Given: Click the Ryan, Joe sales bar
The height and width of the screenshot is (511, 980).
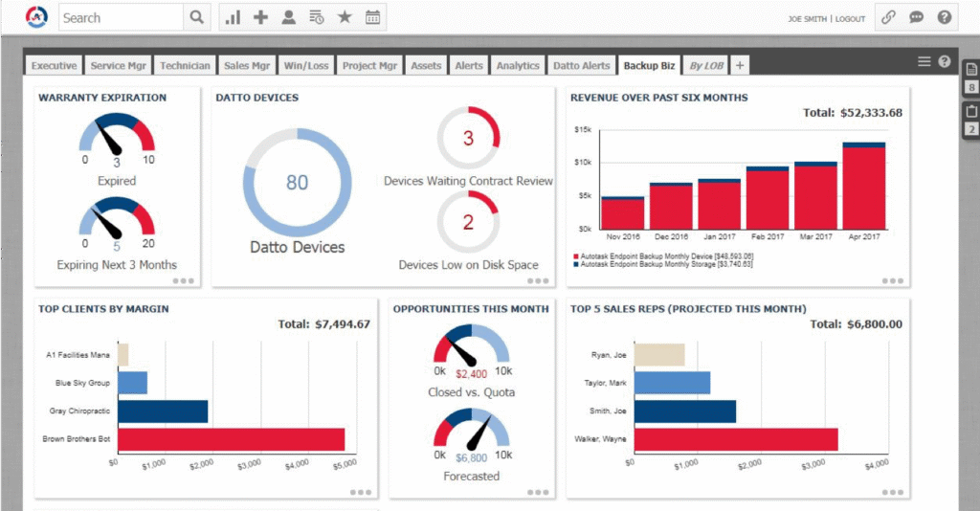Looking at the screenshot, I should [x=659, y=355].
